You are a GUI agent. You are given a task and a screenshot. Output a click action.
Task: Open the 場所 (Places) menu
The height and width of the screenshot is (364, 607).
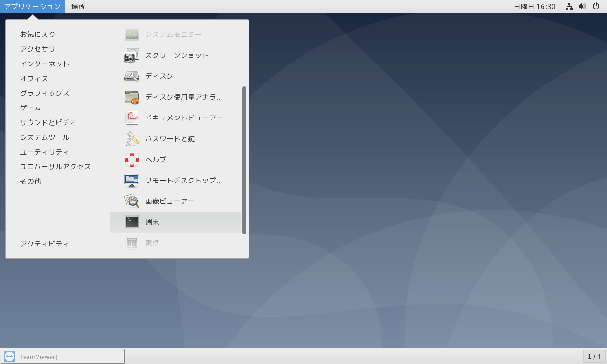[78, 7]
